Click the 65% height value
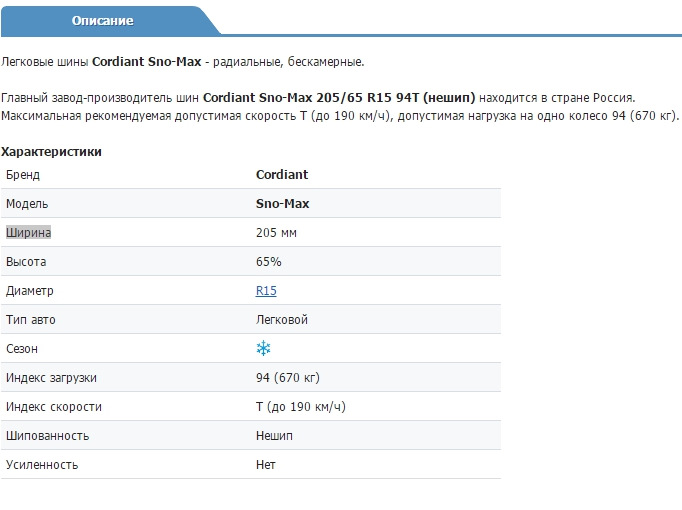Image resolution: width=682 pixels, height=510 pixels. (268, 262)
